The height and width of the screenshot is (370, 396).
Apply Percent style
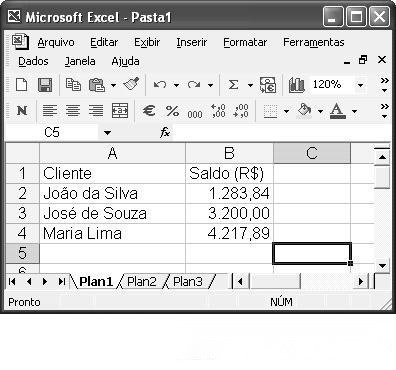[x=172, y=111]
